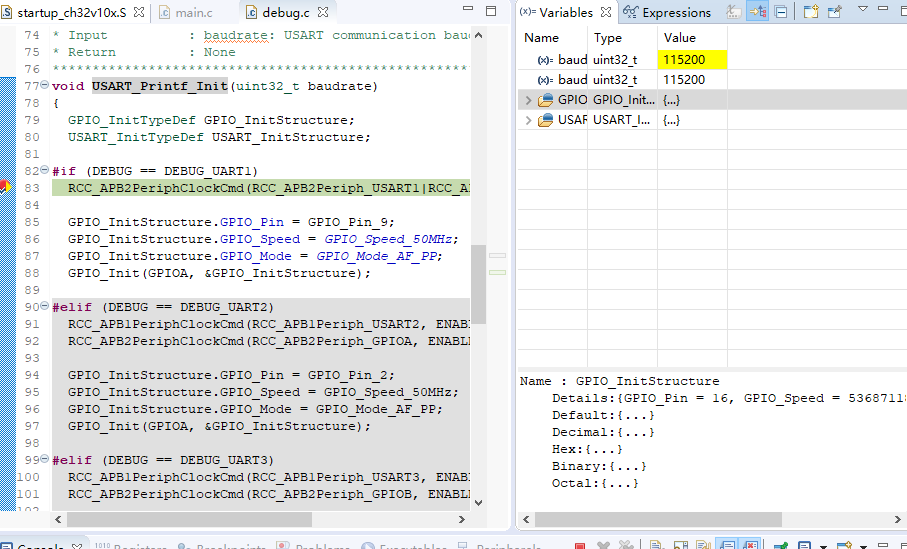Click the Details line in the detail pane
The width and height of the screenshot is (907, 549).
(729, 398)
